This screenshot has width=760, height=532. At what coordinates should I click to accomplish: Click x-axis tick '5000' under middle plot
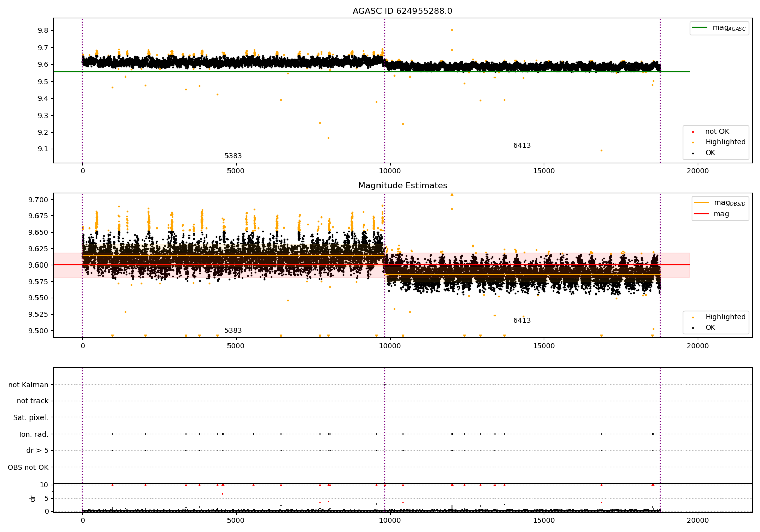[236, 346]
